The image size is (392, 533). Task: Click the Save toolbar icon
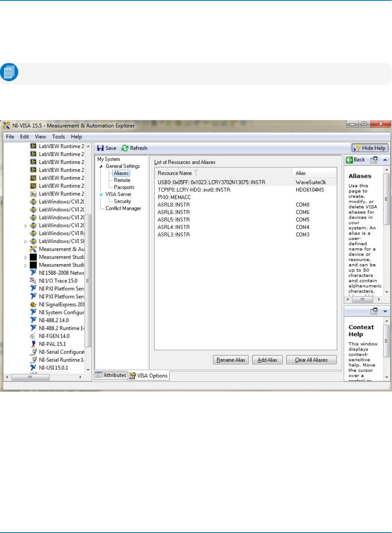tap(100, 148)
